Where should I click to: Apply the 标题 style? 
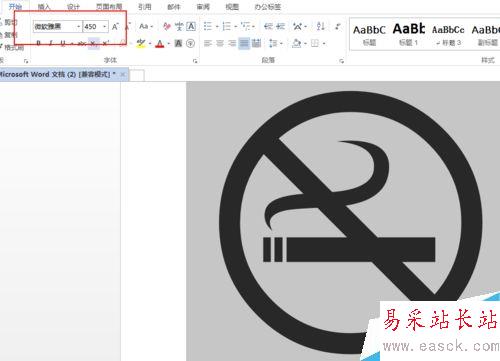tap(369, 34)
